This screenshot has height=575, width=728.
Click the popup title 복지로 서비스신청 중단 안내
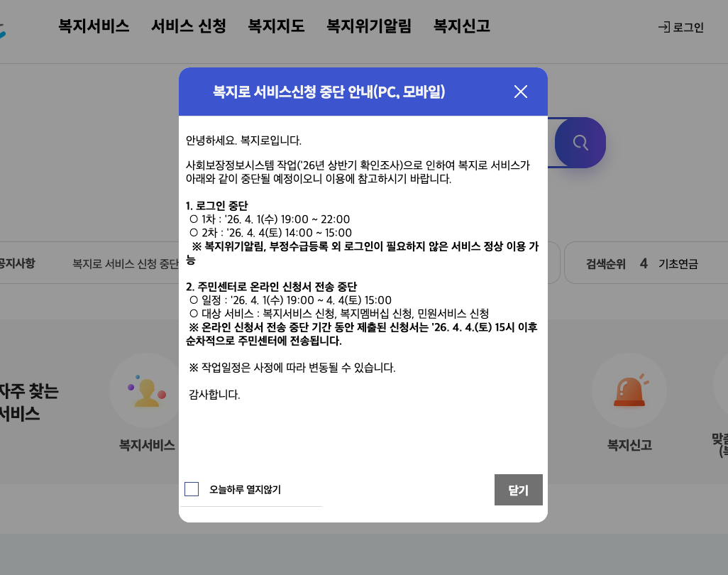329,92
